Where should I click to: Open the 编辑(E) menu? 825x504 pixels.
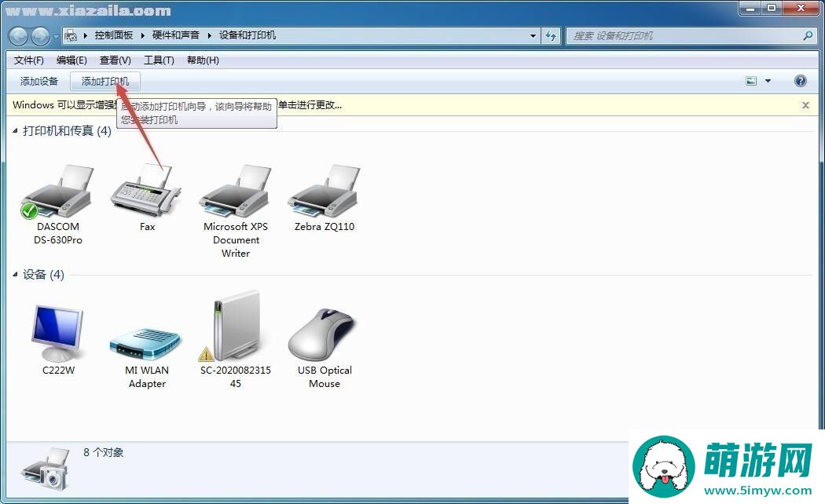(71, 60)
